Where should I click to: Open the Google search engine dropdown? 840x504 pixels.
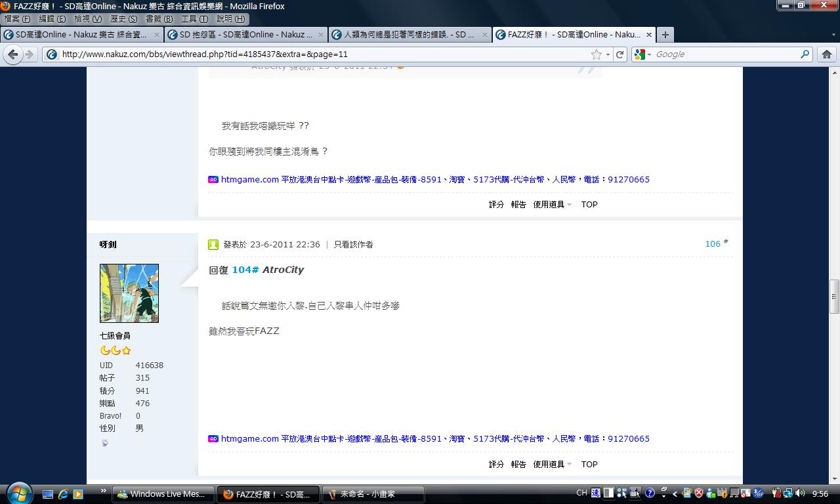click(x=641, y=54)
